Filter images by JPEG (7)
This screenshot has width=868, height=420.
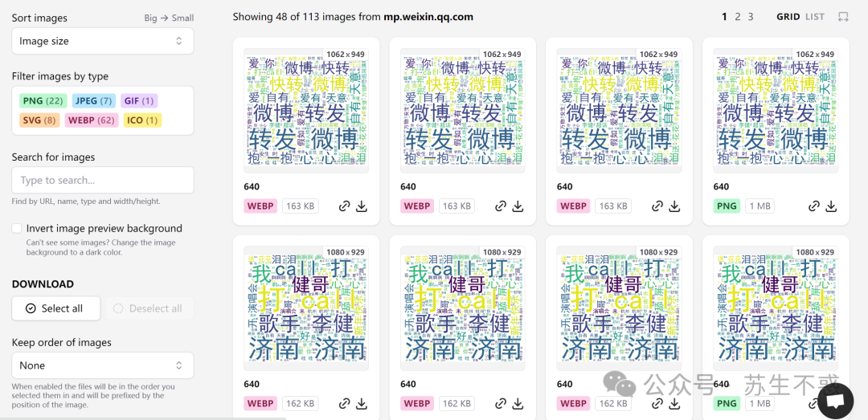tap(93, 100)
